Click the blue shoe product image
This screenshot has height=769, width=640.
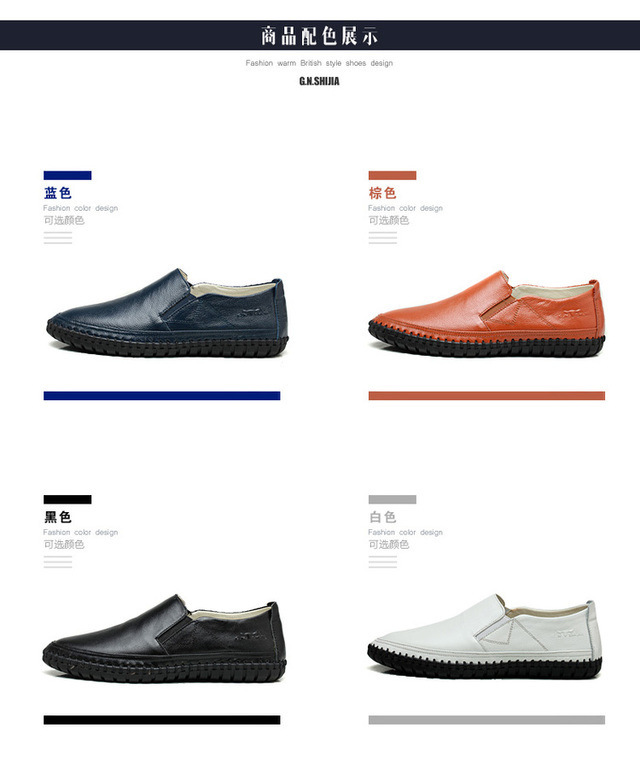(167, 312)
